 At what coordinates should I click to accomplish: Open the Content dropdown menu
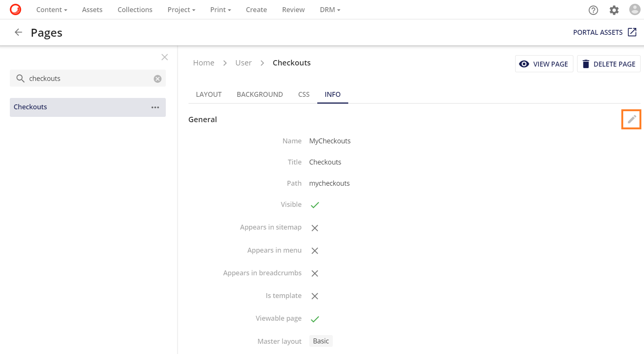click(x=51, y=9)
